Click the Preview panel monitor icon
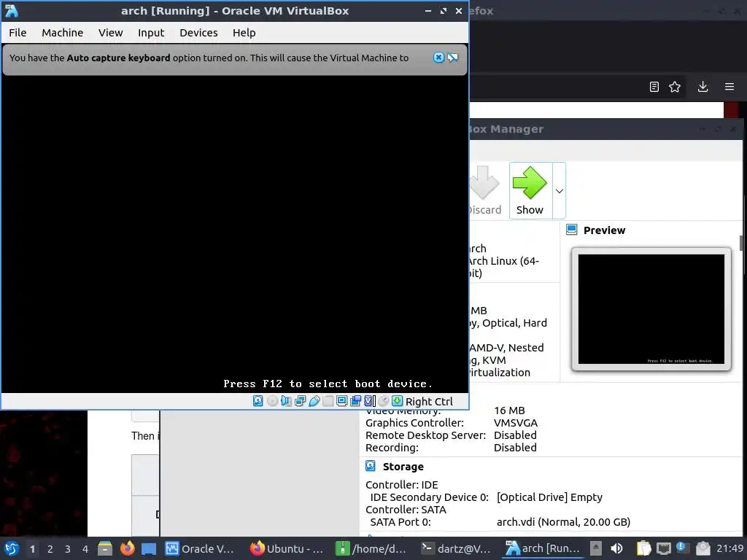 [572, 230]
